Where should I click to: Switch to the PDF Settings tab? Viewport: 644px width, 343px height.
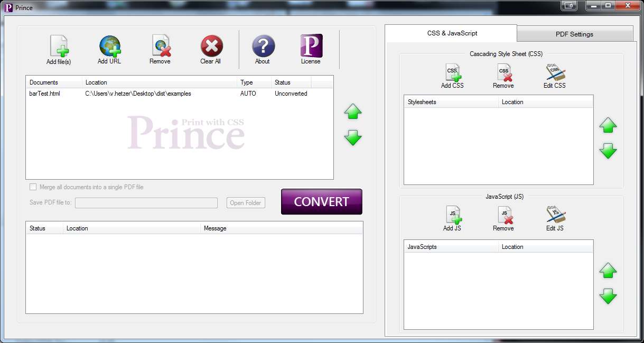point(574,34)
